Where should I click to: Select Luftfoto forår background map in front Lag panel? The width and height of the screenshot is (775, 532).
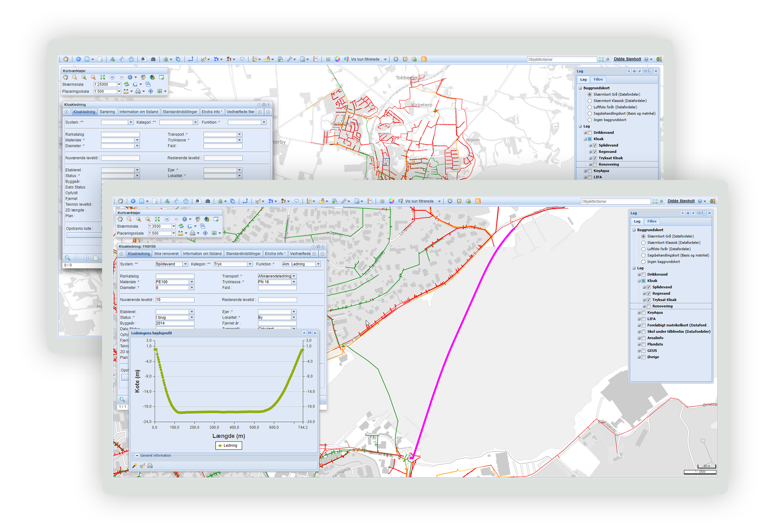643,249
